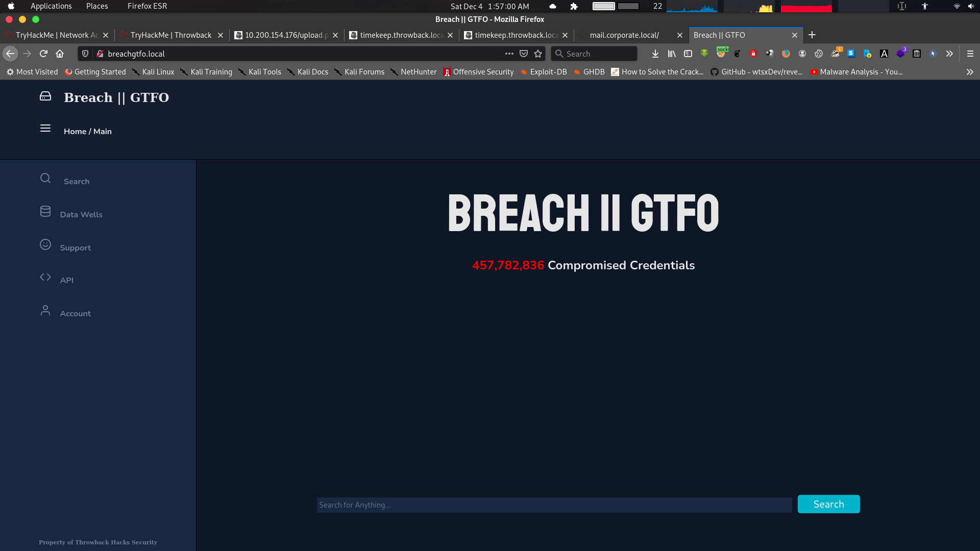Expand more toolbar extensions chevron

pos(949,54)
